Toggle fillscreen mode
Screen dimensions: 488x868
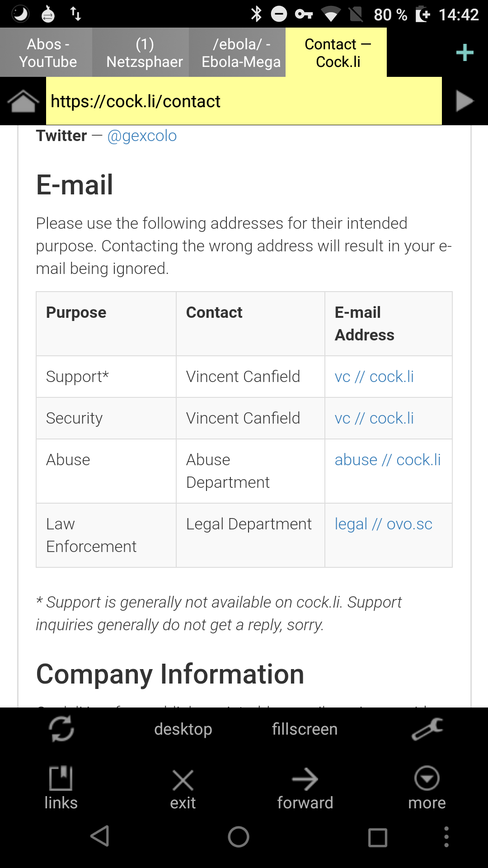pyautogui.click(x=305, y=729)
